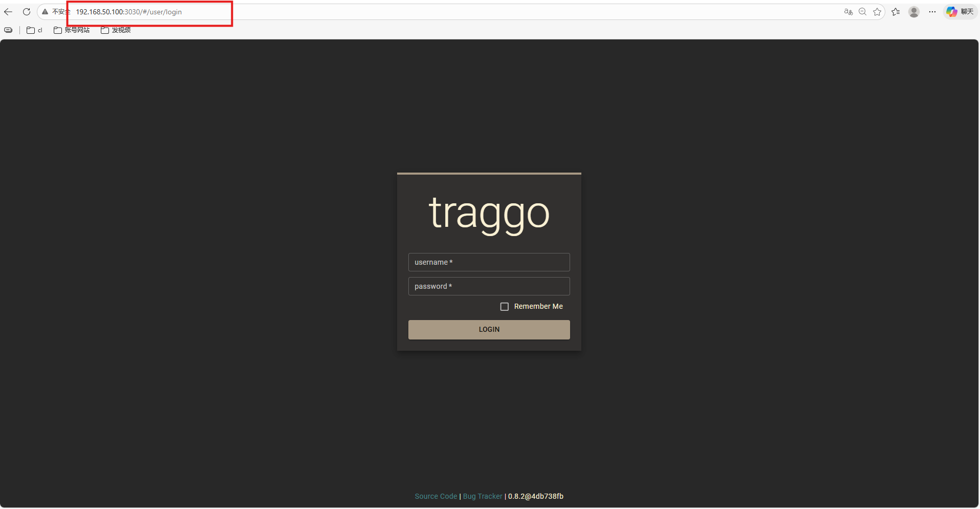Focus the password input field

click(489, 286)
